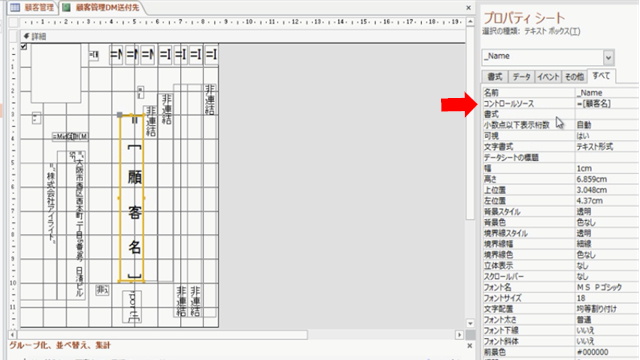Open the 書式 property tab
This screenshot has height=360, width=640.
[x=495, y=77]
